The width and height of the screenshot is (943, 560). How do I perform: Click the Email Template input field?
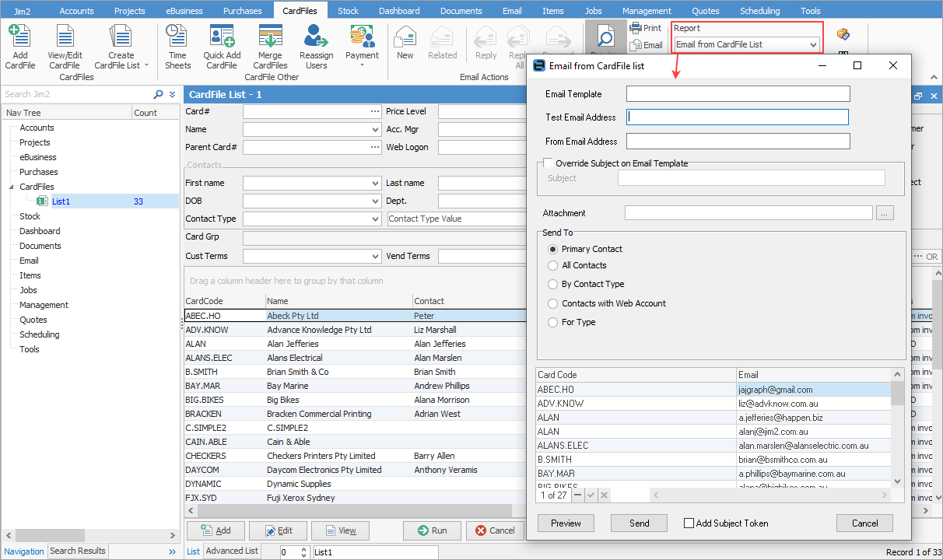pyautogui.click(x=738, y=94)
